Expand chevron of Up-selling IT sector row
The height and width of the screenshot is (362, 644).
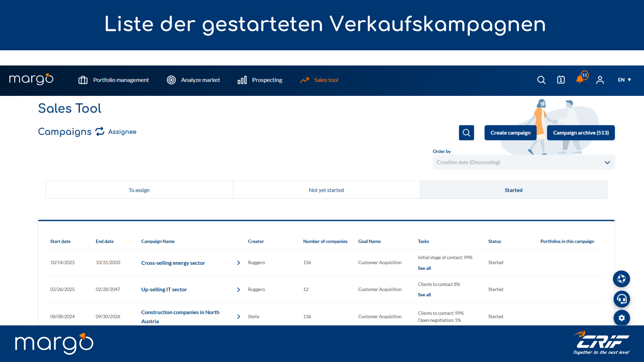click(238, 290)
